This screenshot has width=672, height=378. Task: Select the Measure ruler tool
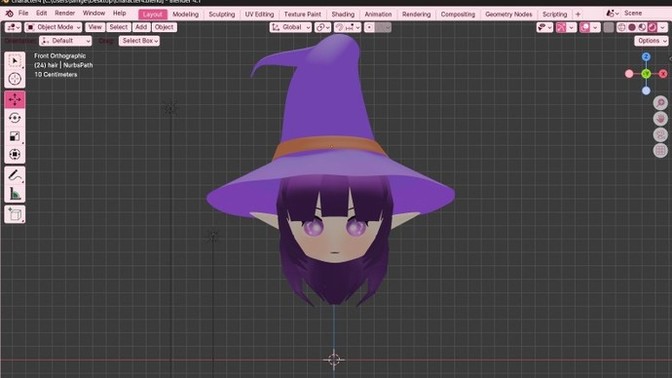[x=15, y=194]
